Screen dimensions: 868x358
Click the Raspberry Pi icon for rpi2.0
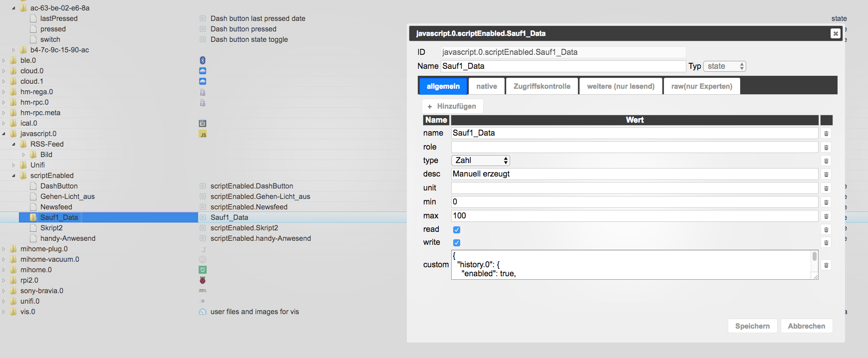tap(203, 280)
